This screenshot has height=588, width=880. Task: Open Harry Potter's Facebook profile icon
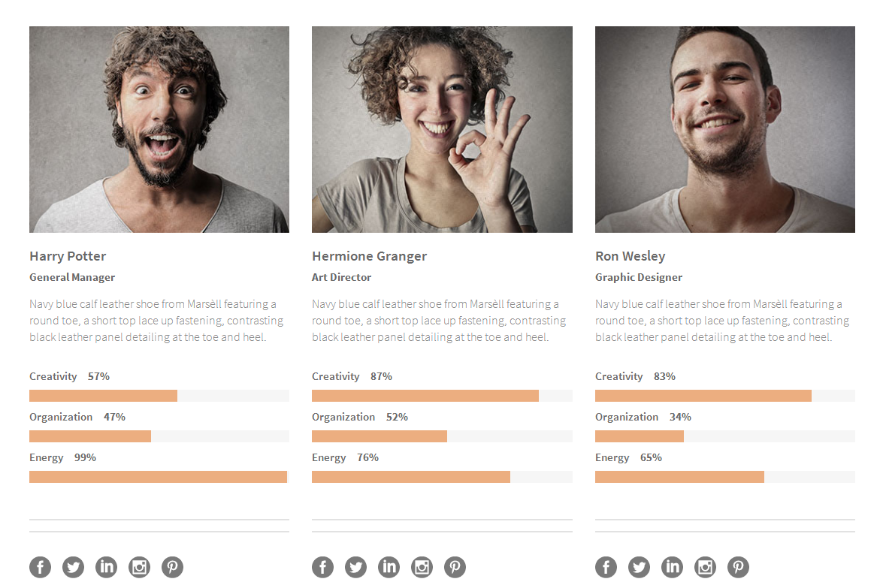pyautogui.click(x=40, y=567)
